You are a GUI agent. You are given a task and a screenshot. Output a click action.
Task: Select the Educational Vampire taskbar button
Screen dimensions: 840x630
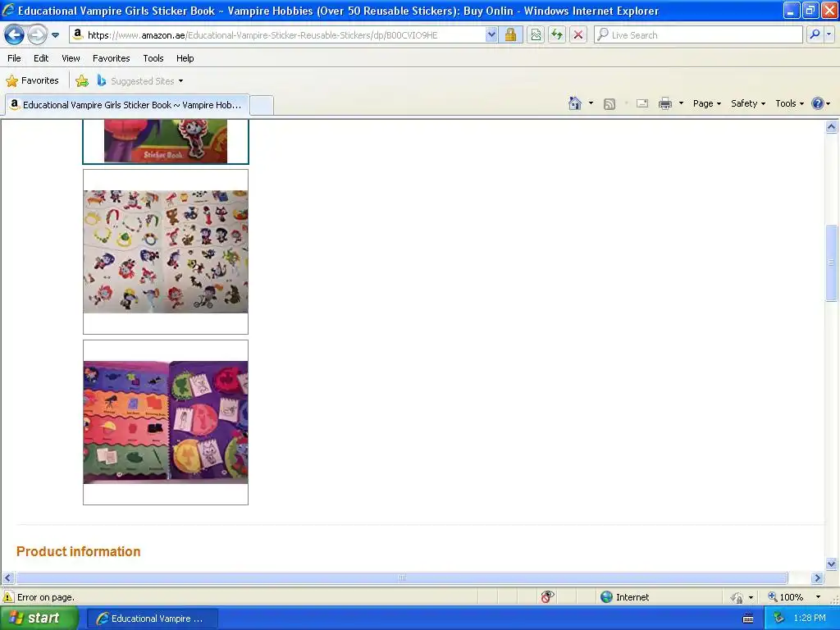tap(152, 619)
